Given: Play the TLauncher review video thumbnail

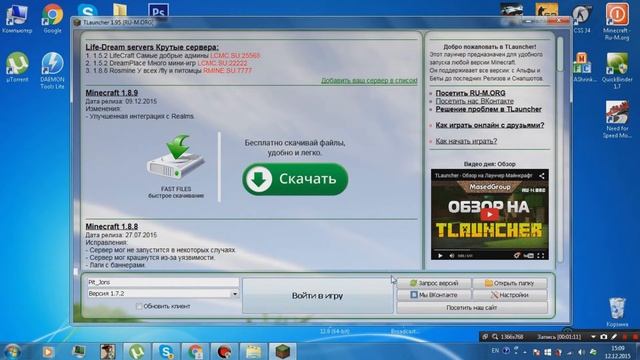Looking at the screenshot, I should click(489, 214).
